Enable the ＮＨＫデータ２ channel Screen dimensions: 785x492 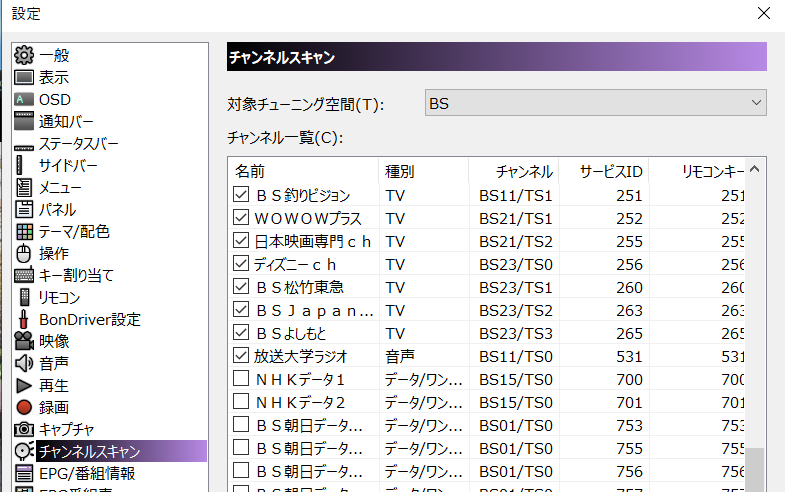click(x=241, y=401)
